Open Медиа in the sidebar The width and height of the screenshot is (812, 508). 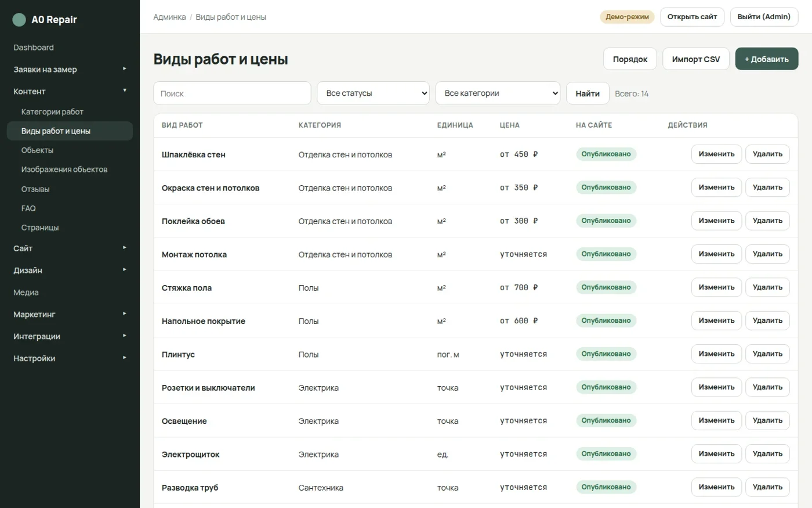pyautogui.click(x=26, y=293)
